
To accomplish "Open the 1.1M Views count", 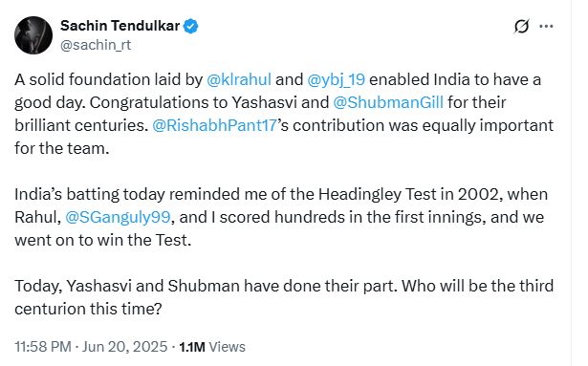I will point(212,347).
